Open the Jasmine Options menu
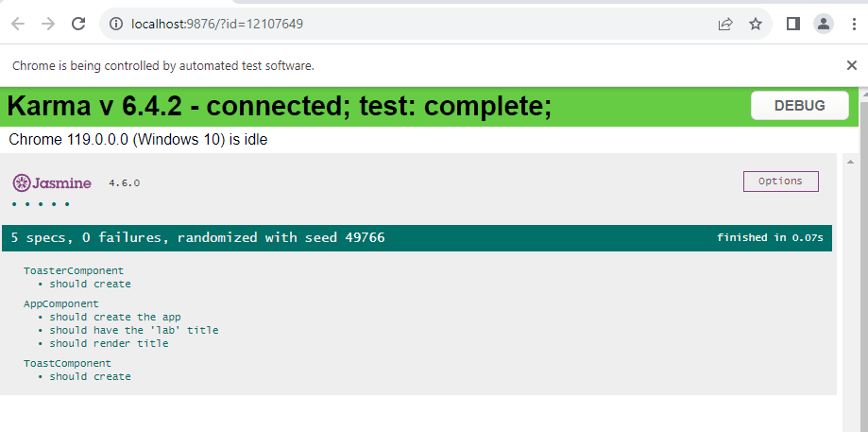 pyautogui.click(x=780, y=181)
